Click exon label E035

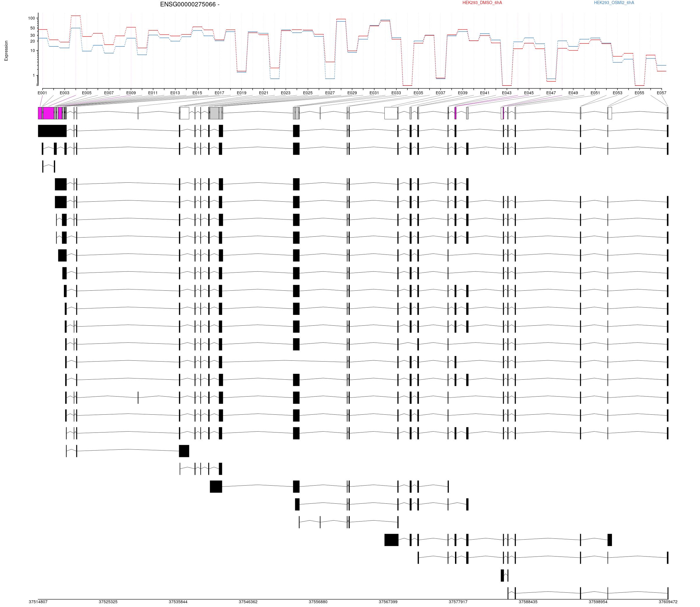tap(418, 93)
